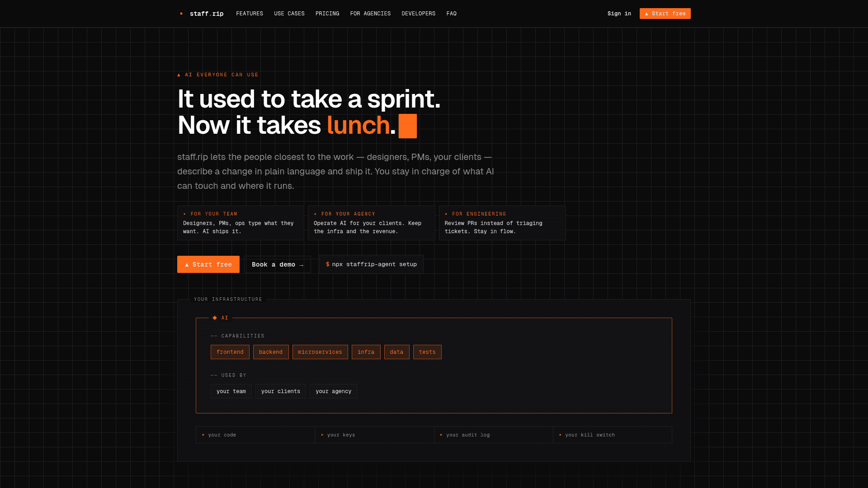Choose the microservices capability chip
Screen dimensions: 868x488
click(320, 352)
